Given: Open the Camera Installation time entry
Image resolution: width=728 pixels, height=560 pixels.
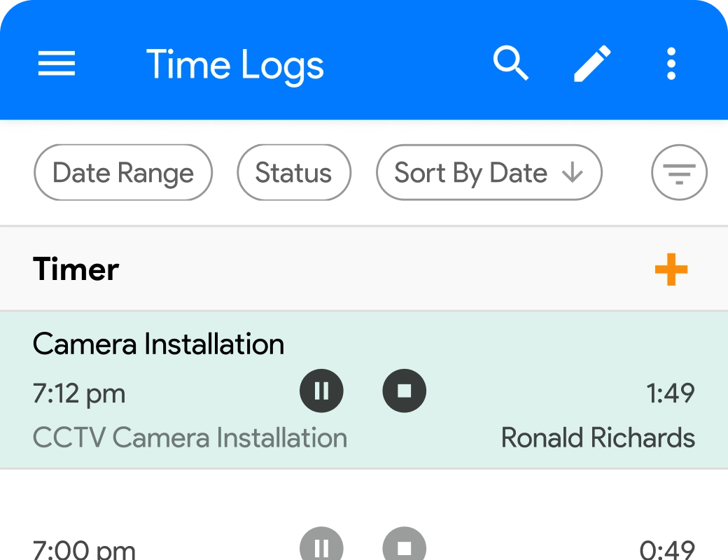Looking at the screenshot, I should pos(159,344).
